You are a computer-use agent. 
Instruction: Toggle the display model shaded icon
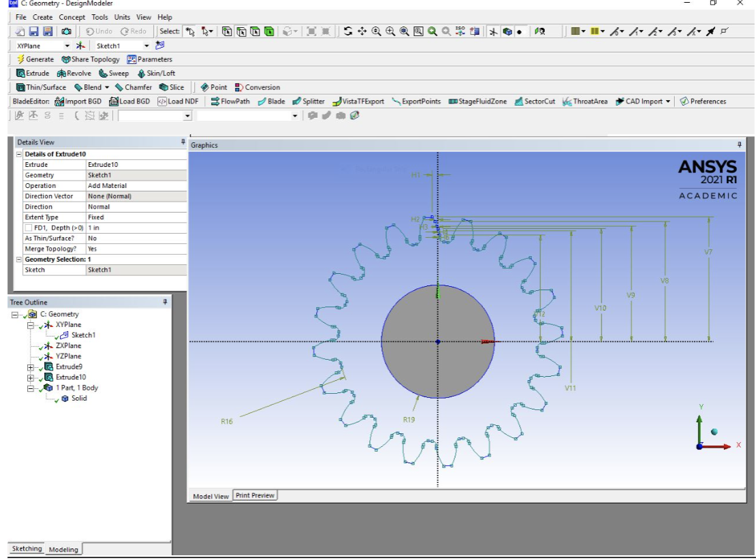tap(507, 31)
